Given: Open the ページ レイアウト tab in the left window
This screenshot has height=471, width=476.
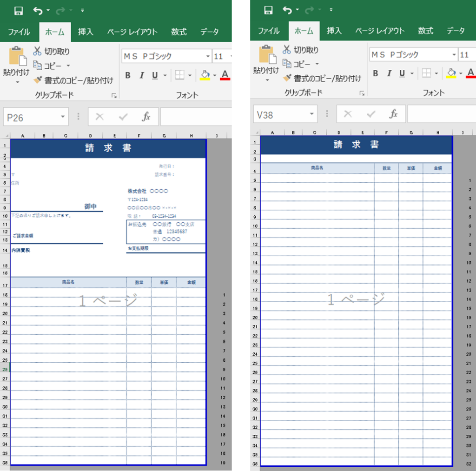Looking at the screenshot, I should [132, 32].
